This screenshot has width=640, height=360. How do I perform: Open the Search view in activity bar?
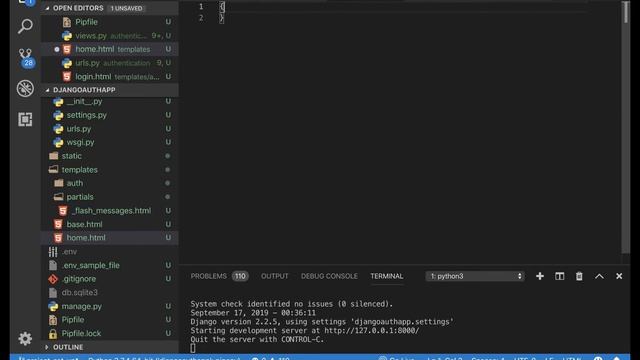click(25, 26)
